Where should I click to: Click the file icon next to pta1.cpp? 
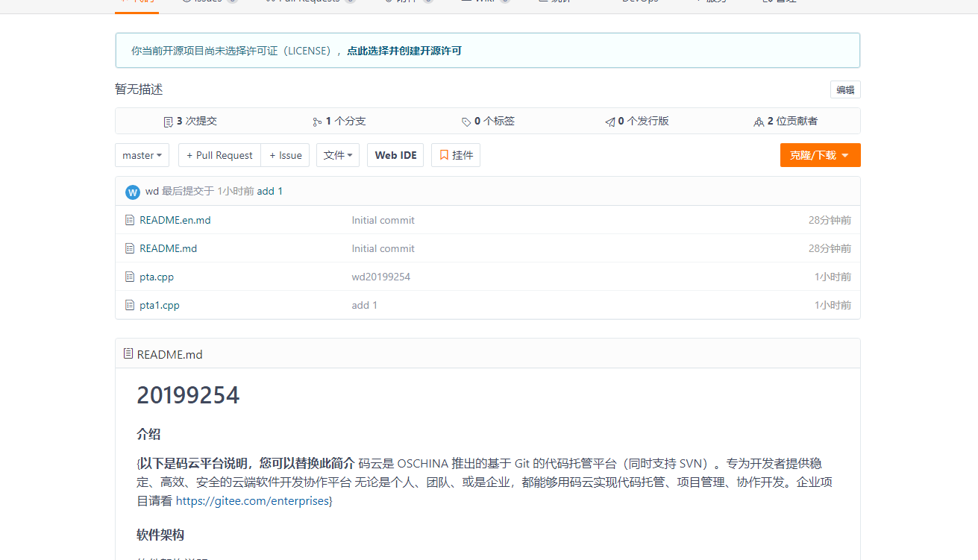pyautogui.click(x=130, y=305)
